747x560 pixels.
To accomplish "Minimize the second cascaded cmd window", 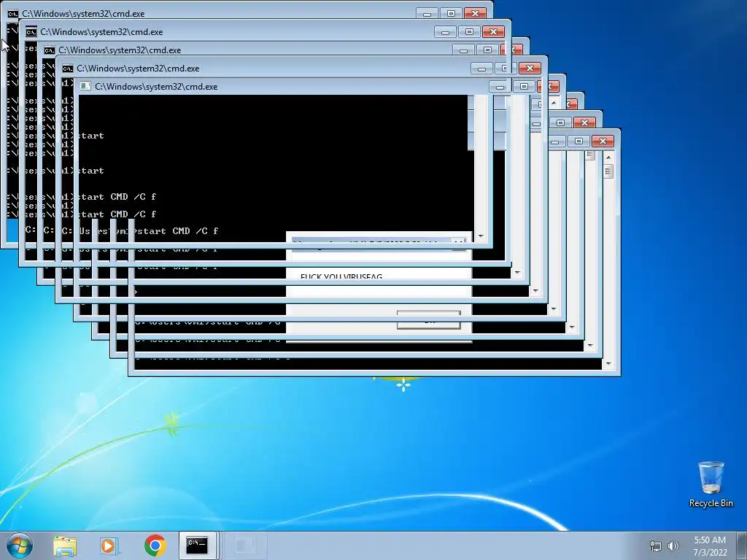I will click(x=445, y=32).
